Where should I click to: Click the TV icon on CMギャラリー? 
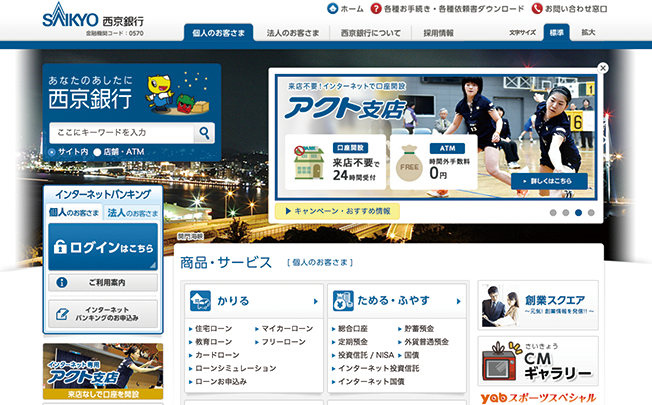501,362
